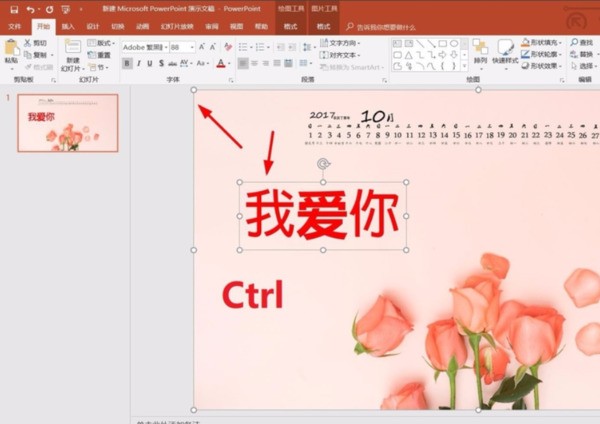Image resolution: width=600 pixels, height=424 pixels.
Task: Click the Reset (重置) slide button
Action: click(100, 55)
